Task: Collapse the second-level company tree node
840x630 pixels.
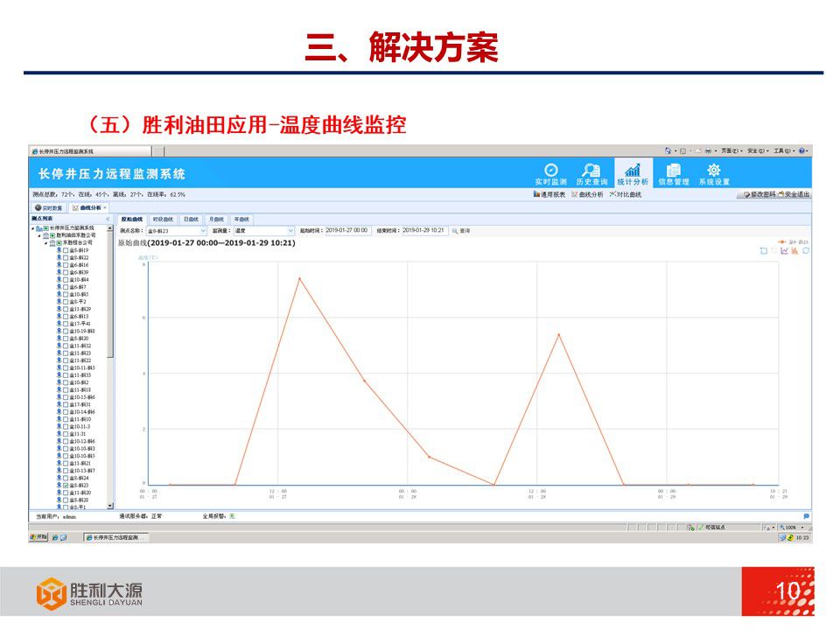Action: [39, 235]
